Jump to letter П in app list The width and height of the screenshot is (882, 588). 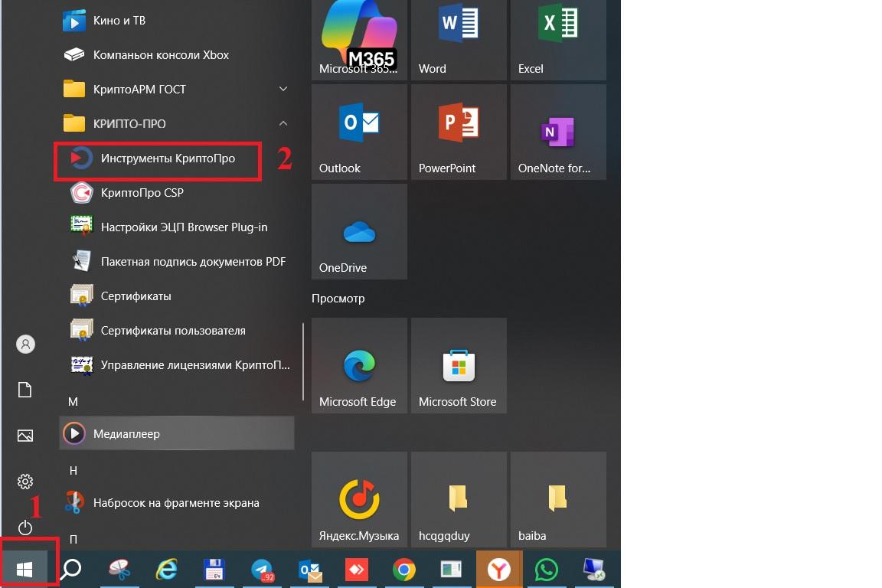73,539
